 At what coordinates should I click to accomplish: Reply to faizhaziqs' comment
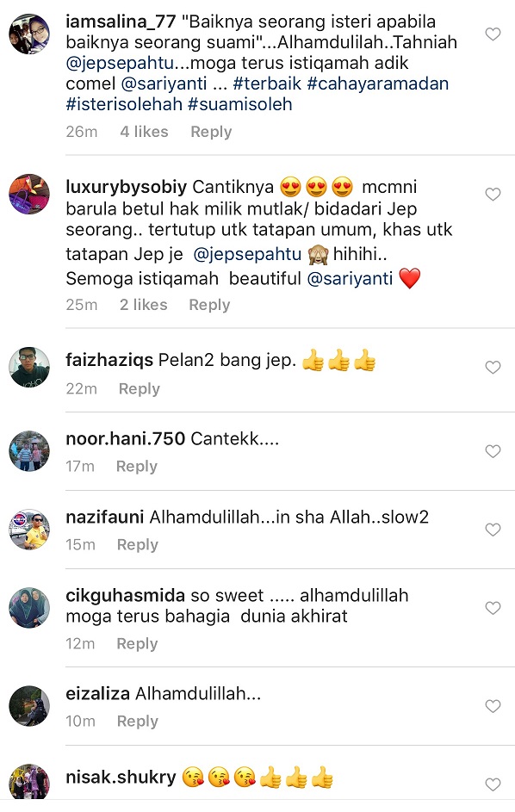pyautogui.click(x=139, y=389)
